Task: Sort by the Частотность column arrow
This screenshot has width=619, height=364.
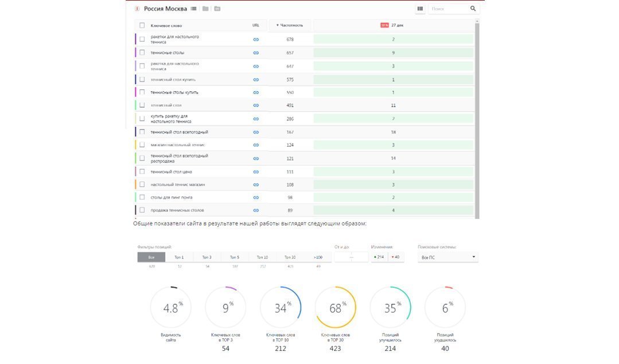Action: (x=278, y=25)
